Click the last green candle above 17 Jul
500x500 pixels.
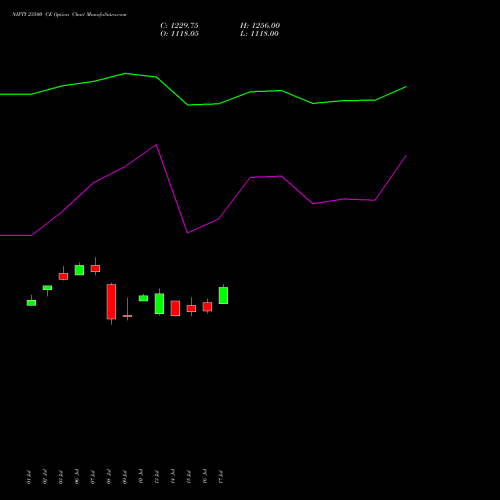tap(223, 295)
